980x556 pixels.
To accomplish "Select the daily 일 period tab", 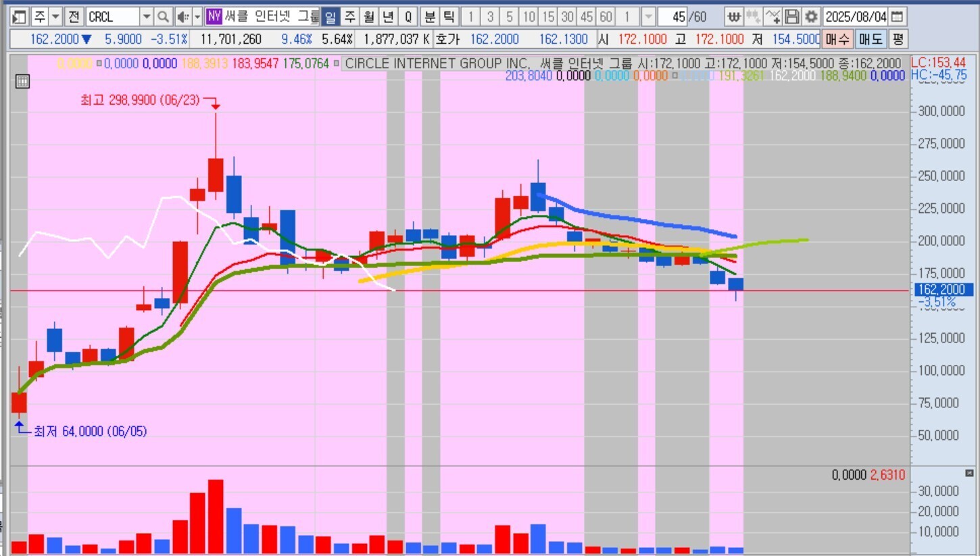I will pyautogui.click(x=330, y=17).
